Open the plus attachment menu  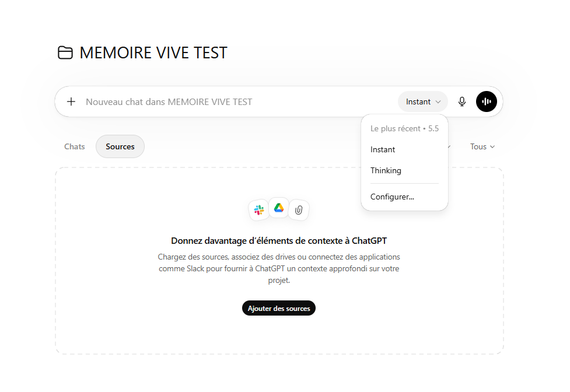[71, 101]
